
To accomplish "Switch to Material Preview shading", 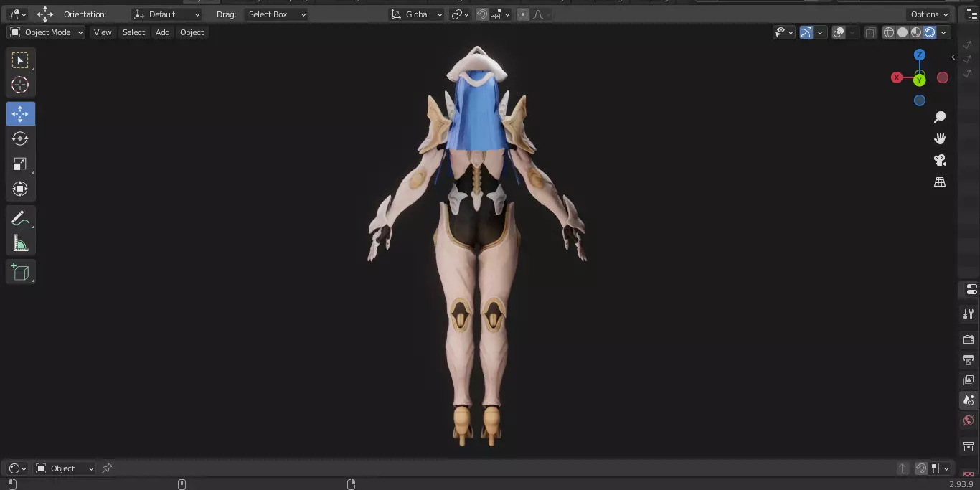I will (x=916, y=32).
